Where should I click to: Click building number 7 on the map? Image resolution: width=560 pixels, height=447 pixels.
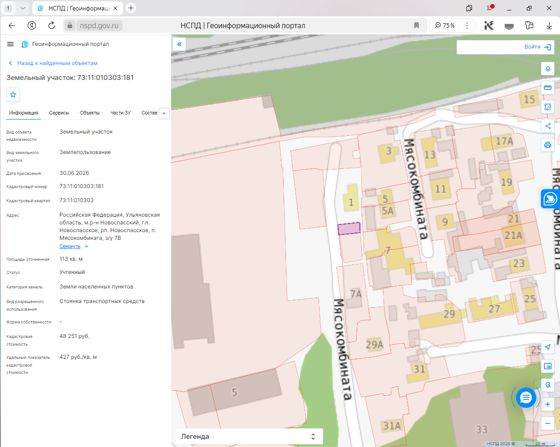[x=388, y=251]
